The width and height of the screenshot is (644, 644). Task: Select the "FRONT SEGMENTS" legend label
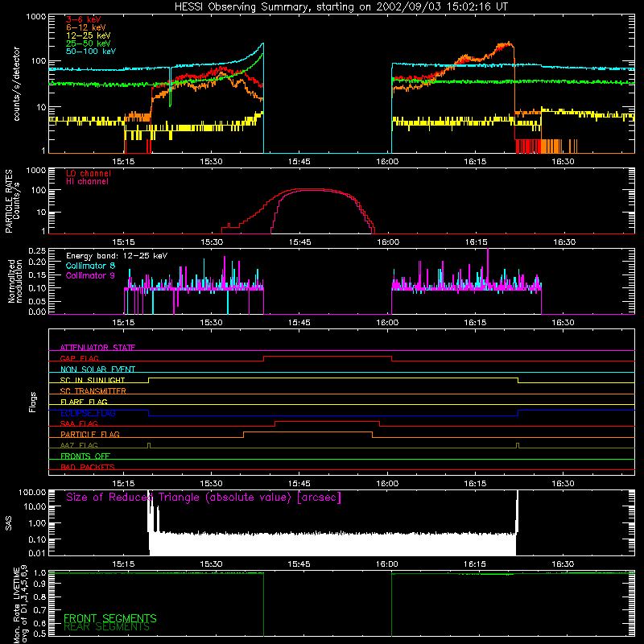click(110, 618)
